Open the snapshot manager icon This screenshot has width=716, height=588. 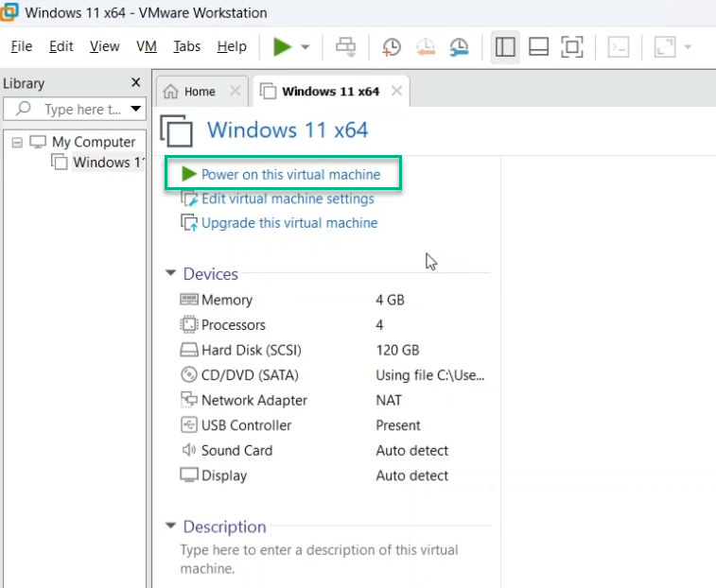(458, 47)
